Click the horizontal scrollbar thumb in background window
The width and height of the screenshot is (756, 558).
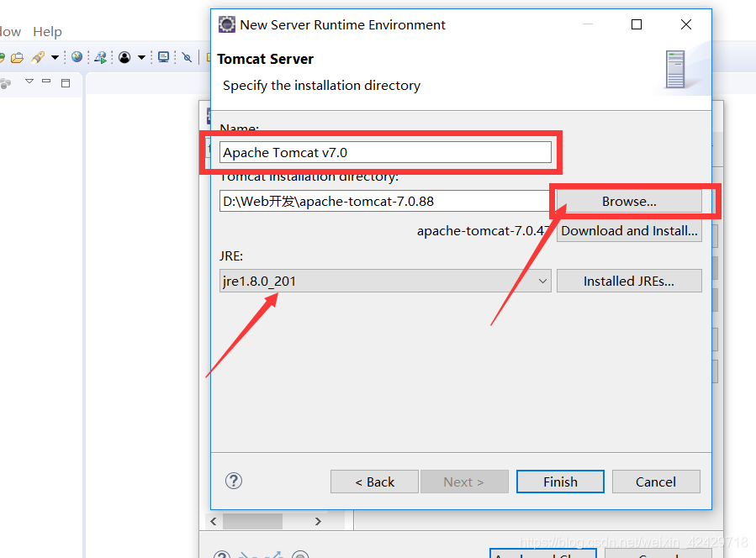[x=252, y=521]
